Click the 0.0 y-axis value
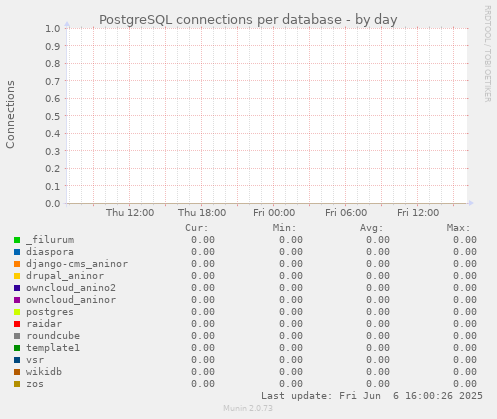Screen dimensions: 497x419 pos(53,204)
